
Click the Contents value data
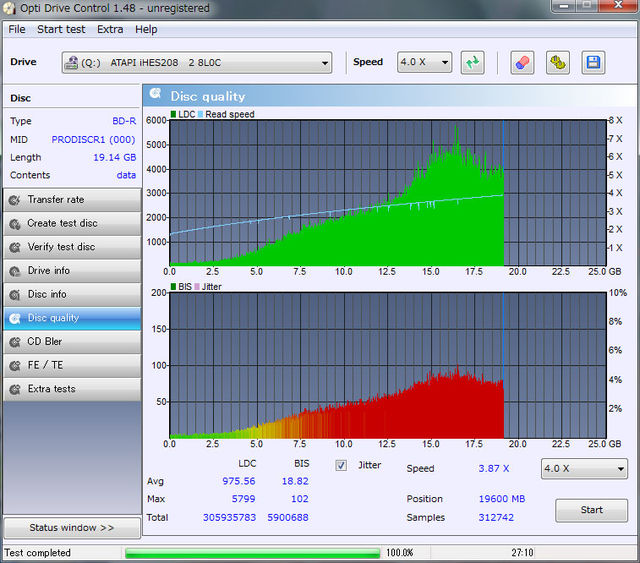(x=126, y=175)
